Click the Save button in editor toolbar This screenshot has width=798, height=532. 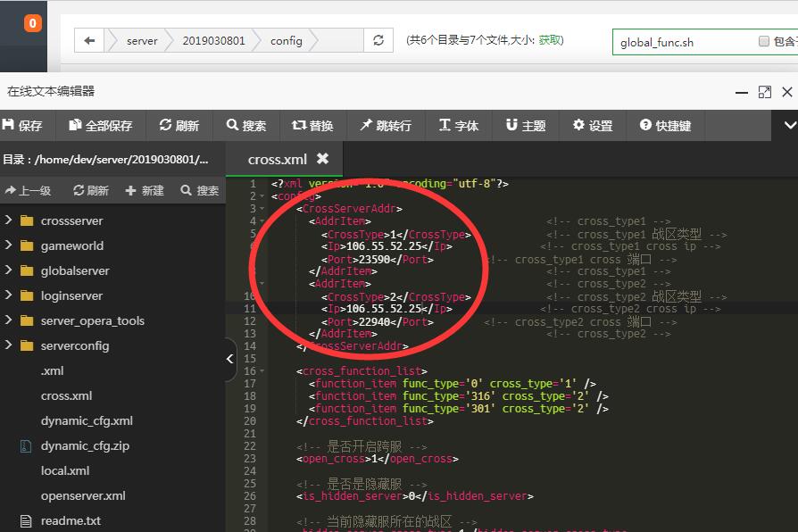(x=23, y=126)
